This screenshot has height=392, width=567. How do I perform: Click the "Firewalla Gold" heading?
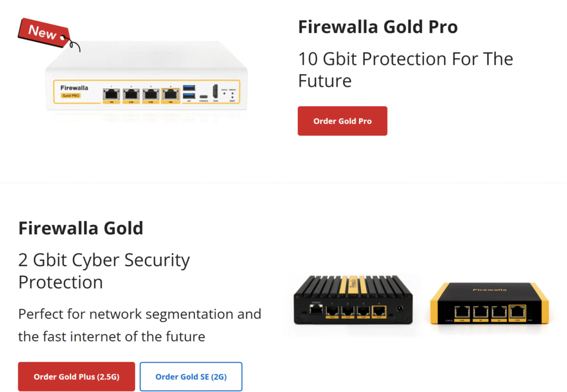coord(81,228)
